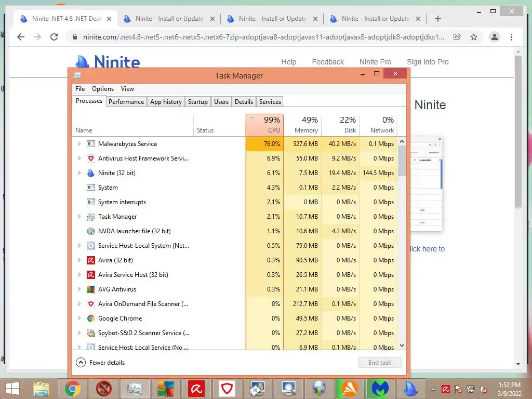Open AVG Antivirus from the taskbar

166,389
